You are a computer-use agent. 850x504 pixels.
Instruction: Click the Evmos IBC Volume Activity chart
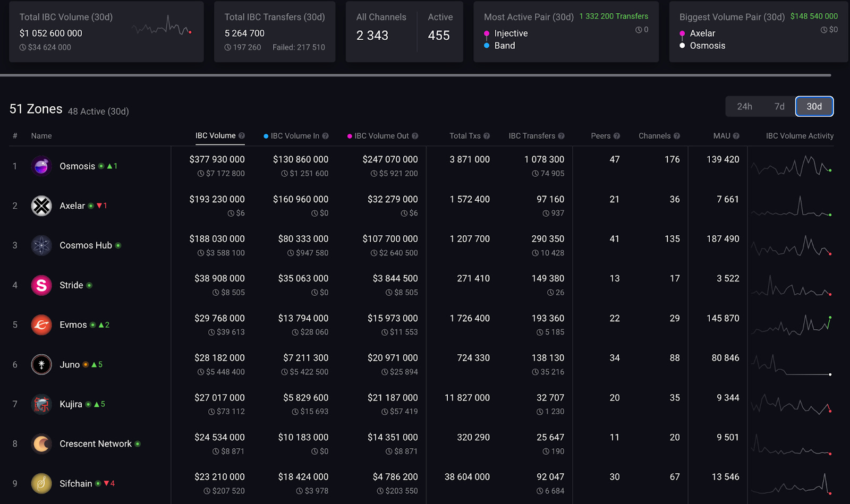tap(792, 324)
